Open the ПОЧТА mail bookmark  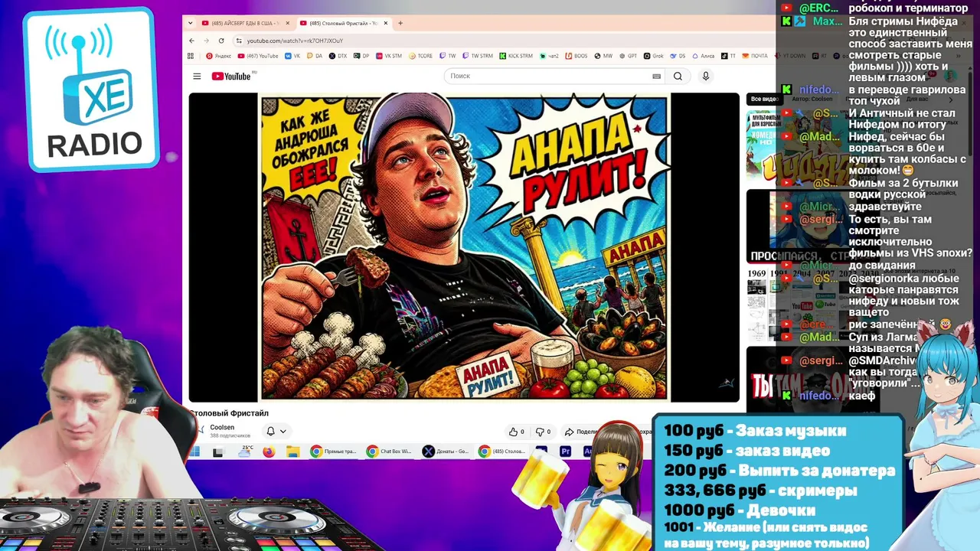754,56
